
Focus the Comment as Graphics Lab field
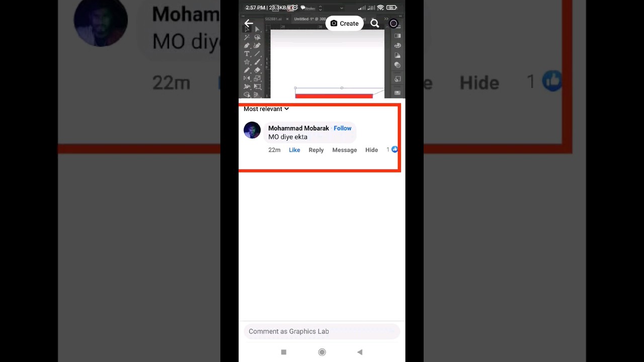[x=322, y=331]
